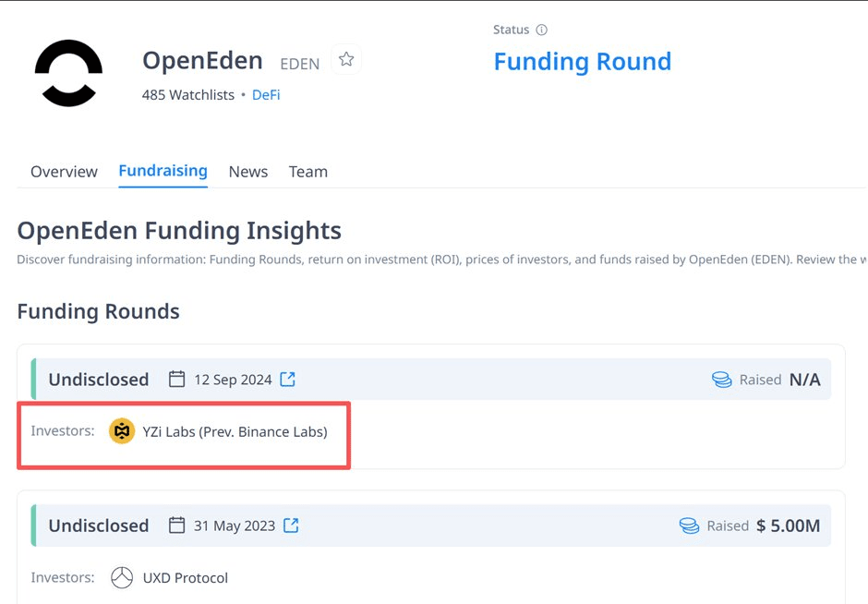Open the News tab

(248, 172)
